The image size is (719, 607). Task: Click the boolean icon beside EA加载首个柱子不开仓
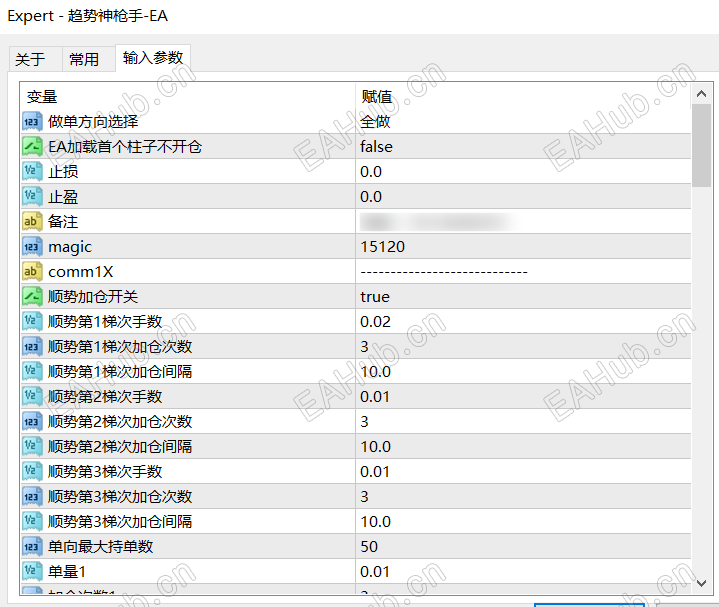coord(32,147)
